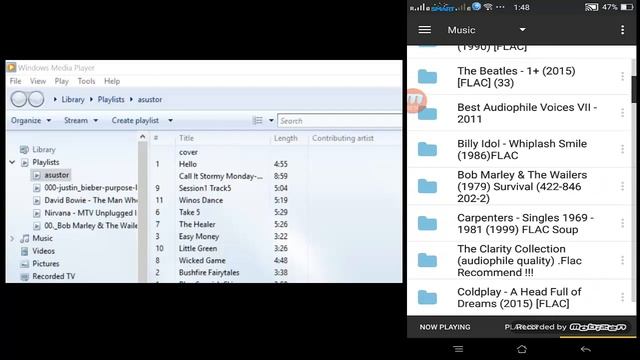The height and width of the screenshot is (360, 640).
Task: Open options for Carpenters - Singles folder
Action: (x=622, y=223)
